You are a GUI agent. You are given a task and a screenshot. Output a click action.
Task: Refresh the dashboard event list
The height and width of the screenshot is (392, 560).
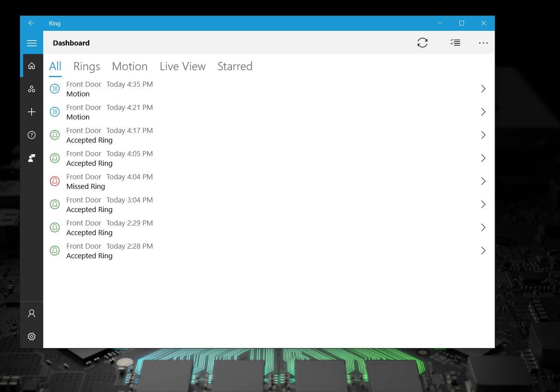422,42
